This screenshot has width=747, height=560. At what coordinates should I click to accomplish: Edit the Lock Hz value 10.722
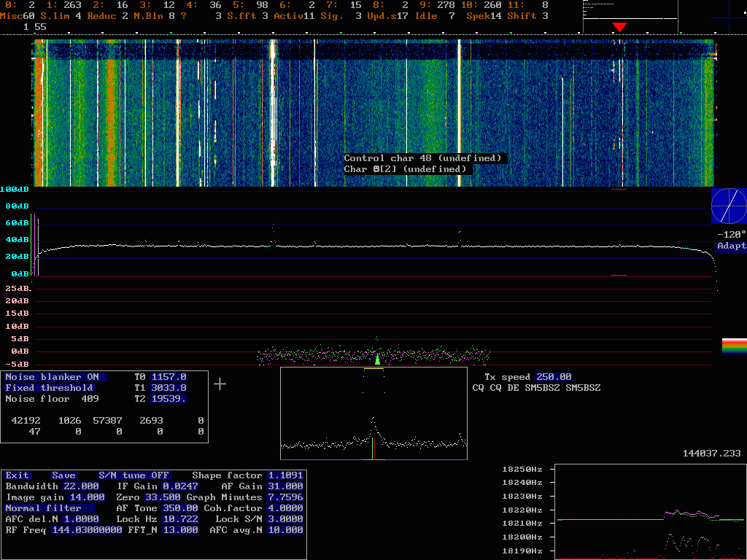pos(180,519)
